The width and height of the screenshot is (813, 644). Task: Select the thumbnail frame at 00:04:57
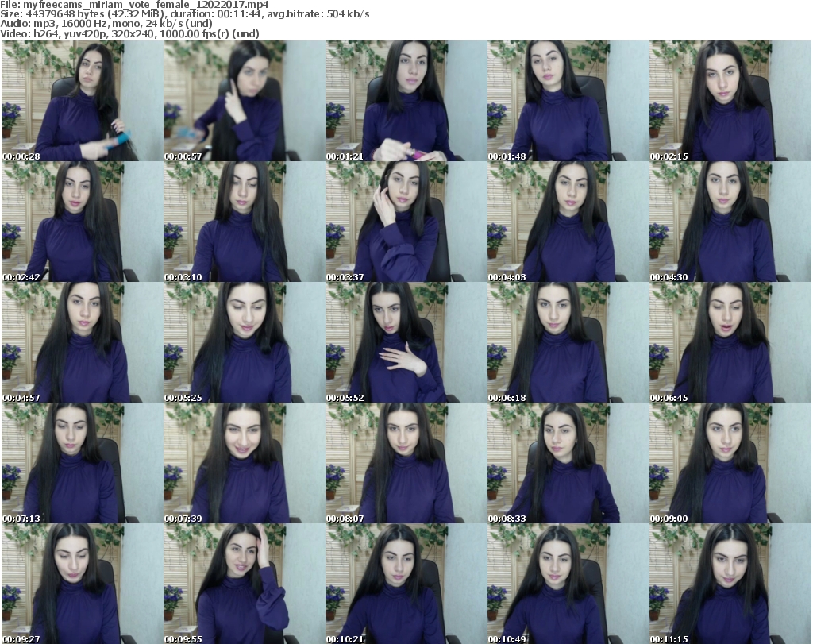click(82, 342)
